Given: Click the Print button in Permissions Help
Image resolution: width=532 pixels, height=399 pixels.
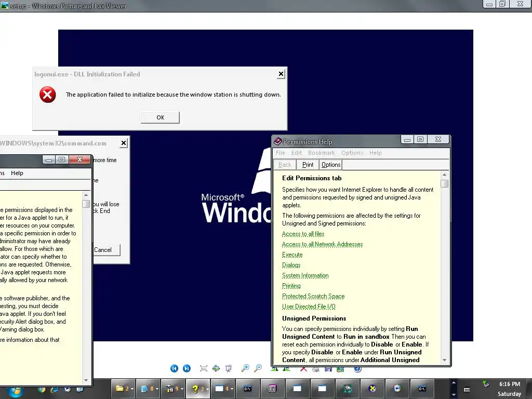Looking at the screenshot, I should [308, 165].
